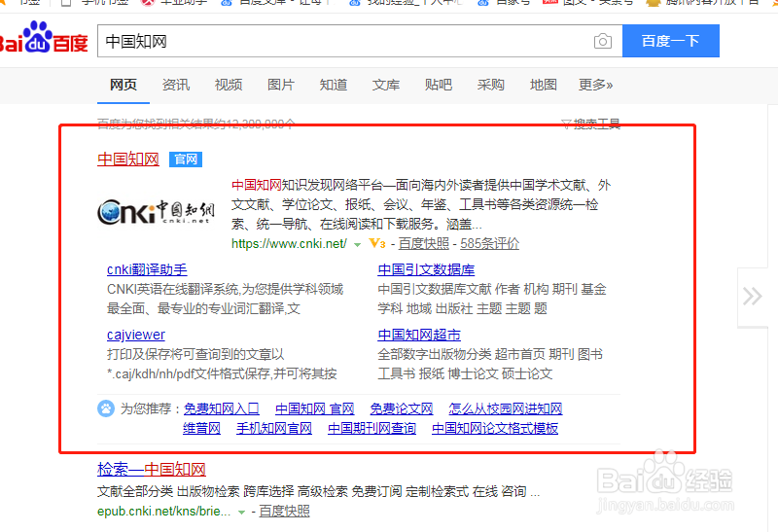Switch to the 资讯 tab
The width and height of the screenshot is (778, 532).
(x=176, y=85)
